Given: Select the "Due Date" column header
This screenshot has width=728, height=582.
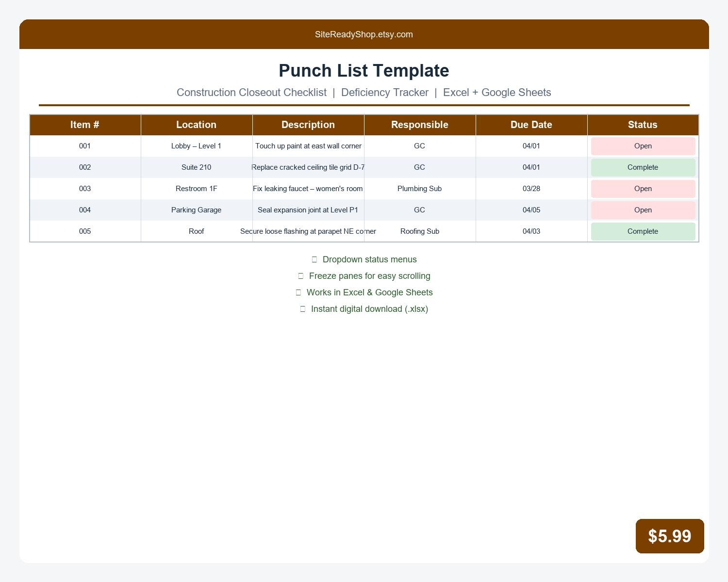Looking at the screenshot, I should [531, 125].
